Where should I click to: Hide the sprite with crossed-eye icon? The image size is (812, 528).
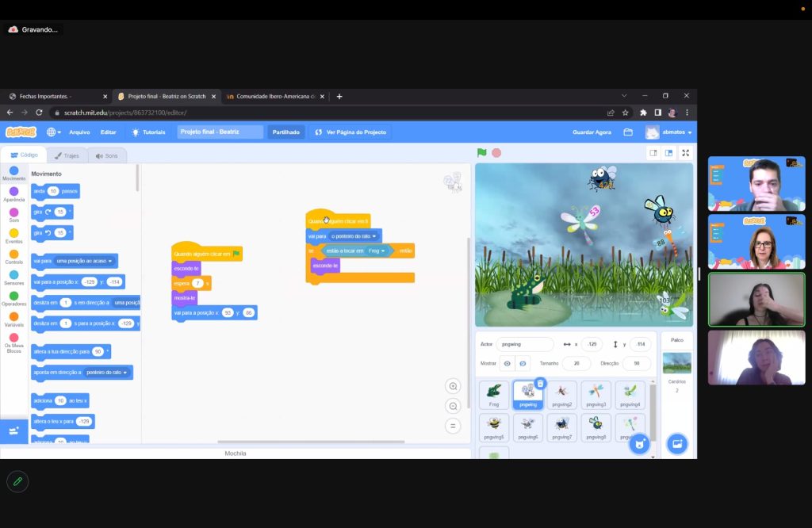(x=523, y=363)
